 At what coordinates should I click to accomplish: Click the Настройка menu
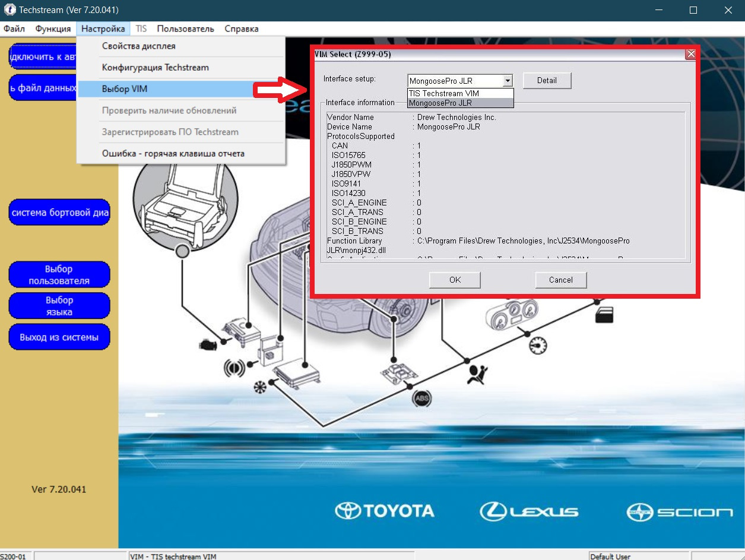tap(103, 29)
